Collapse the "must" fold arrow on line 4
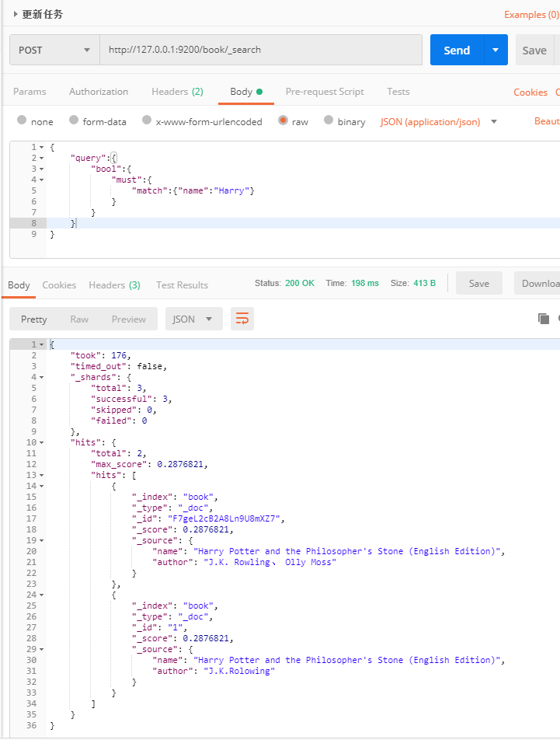Viewport: 560px width, 740px height. (x=41, y=180)
